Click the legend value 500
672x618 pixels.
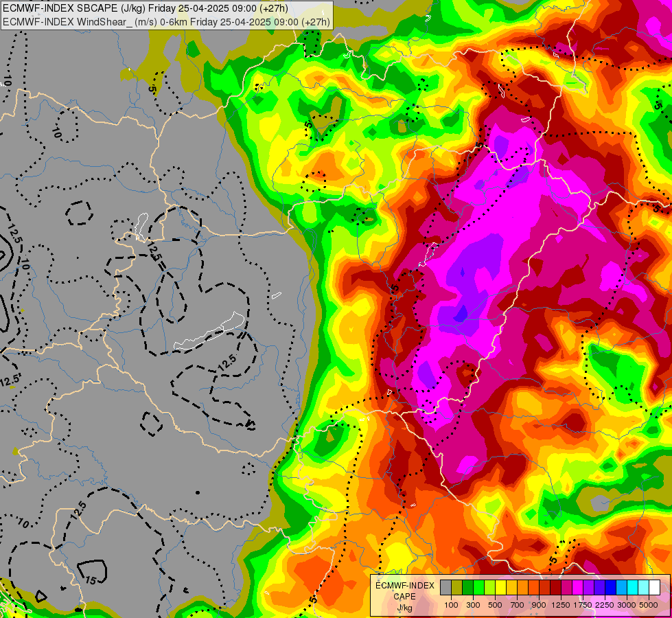(x=495, y=605)
